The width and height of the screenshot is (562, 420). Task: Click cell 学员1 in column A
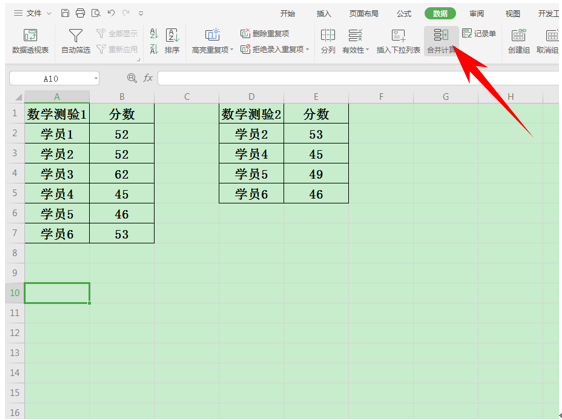click(x=57, y=134)
